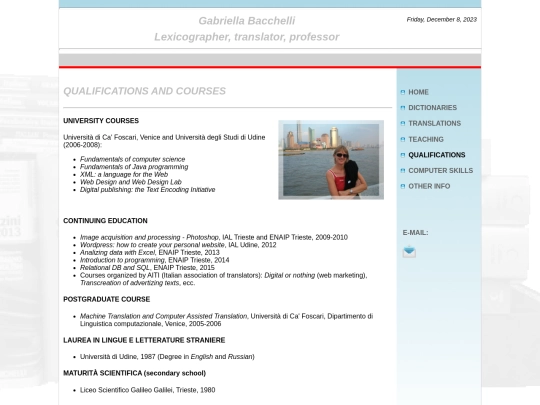Select the QUALIFICATIONS menu entry

coord(437,155)
